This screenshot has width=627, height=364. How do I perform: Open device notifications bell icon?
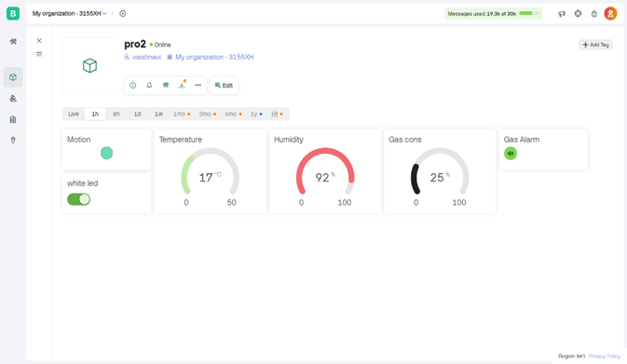149,85
